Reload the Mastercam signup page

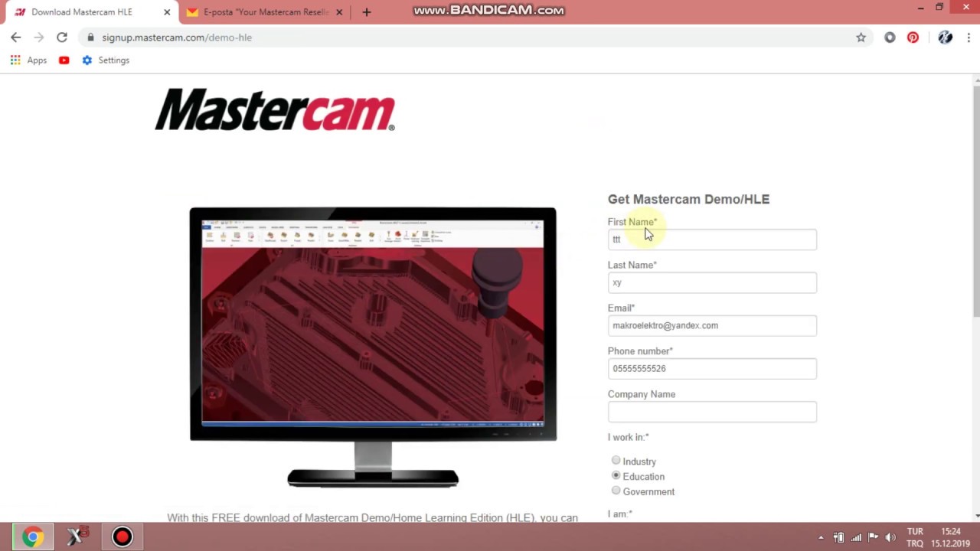click(62, 37)
